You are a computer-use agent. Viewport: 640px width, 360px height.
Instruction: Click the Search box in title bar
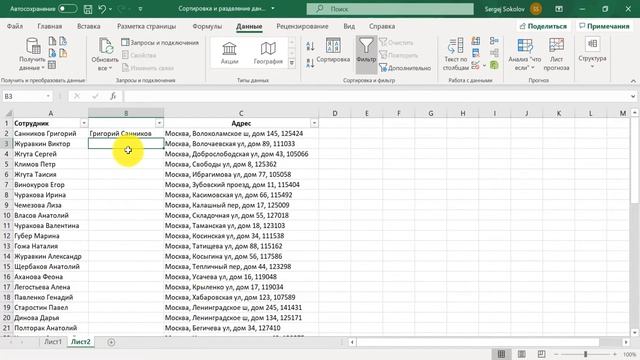(x=390, y=9)
